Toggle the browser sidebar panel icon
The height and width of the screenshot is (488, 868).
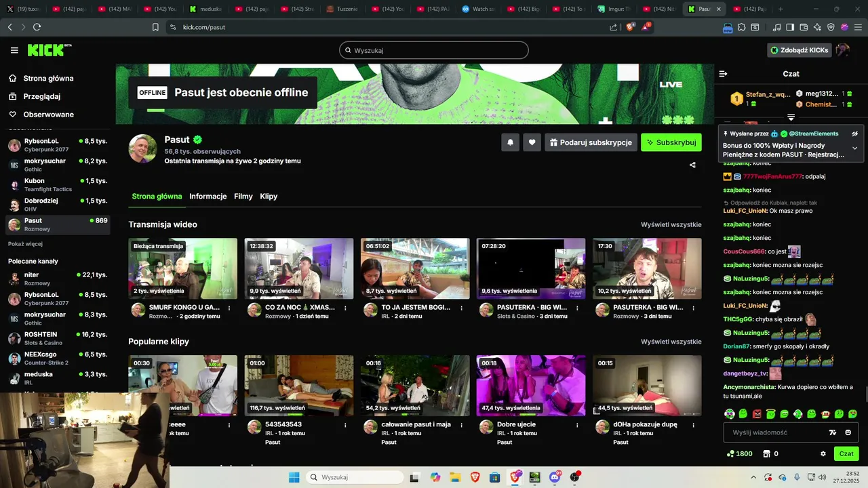pos(790,27)
